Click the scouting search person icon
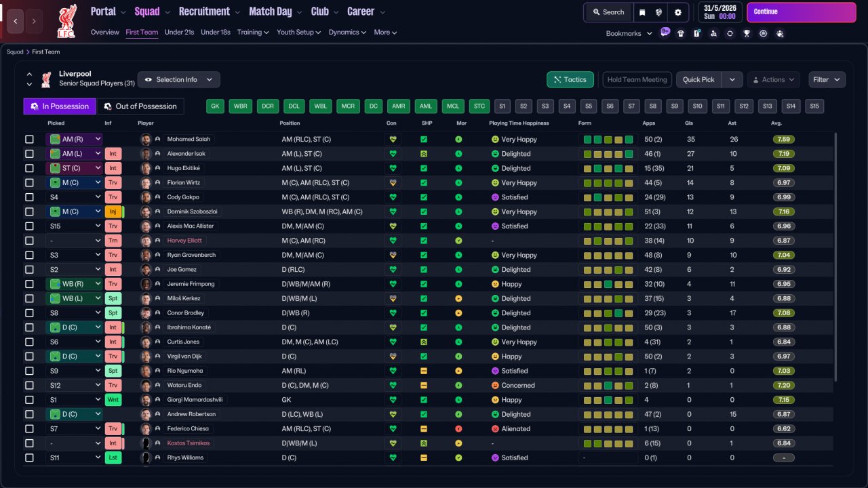The image size is (868, 488). click(713, 33)
